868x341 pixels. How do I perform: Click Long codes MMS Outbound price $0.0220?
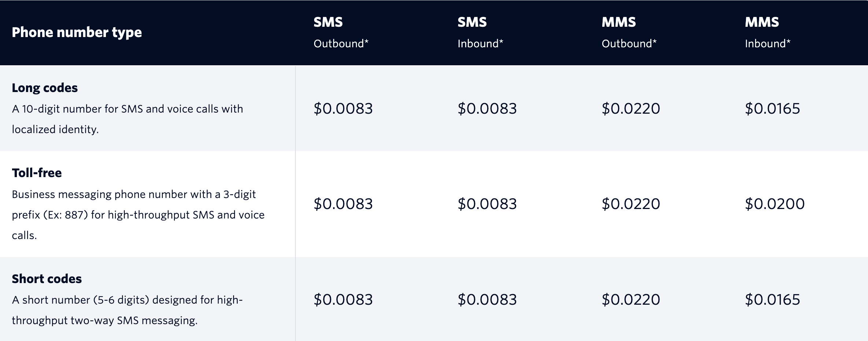(631, 109)
